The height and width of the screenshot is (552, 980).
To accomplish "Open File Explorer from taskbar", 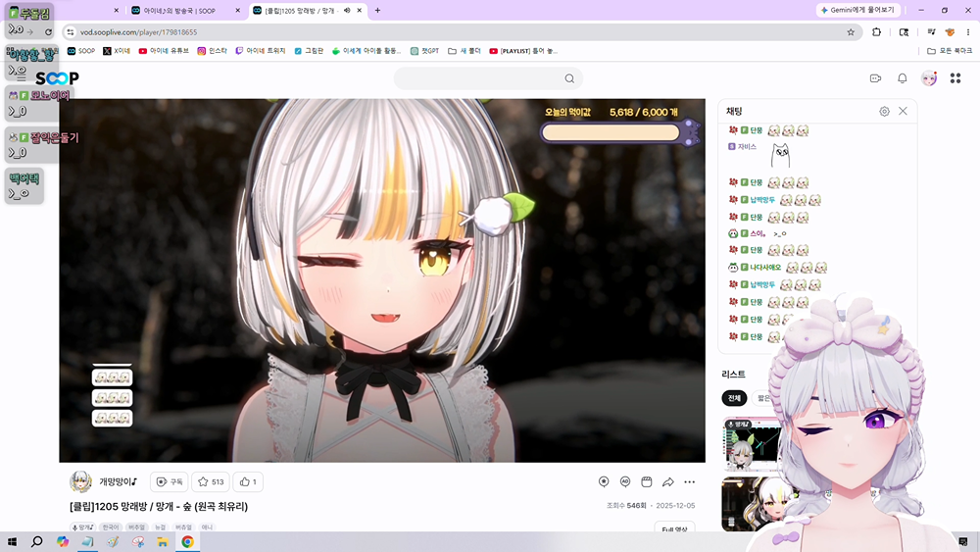I will (163, 542).
